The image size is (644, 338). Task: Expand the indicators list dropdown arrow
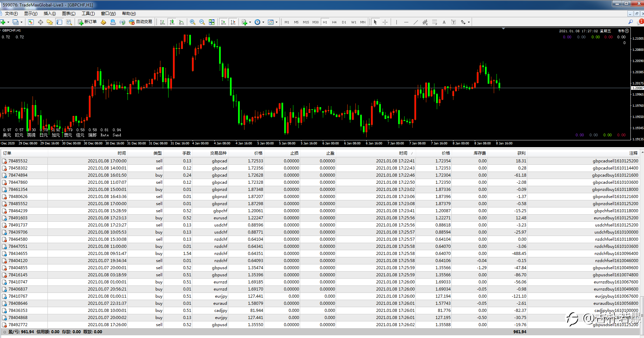tap(250, 22)
